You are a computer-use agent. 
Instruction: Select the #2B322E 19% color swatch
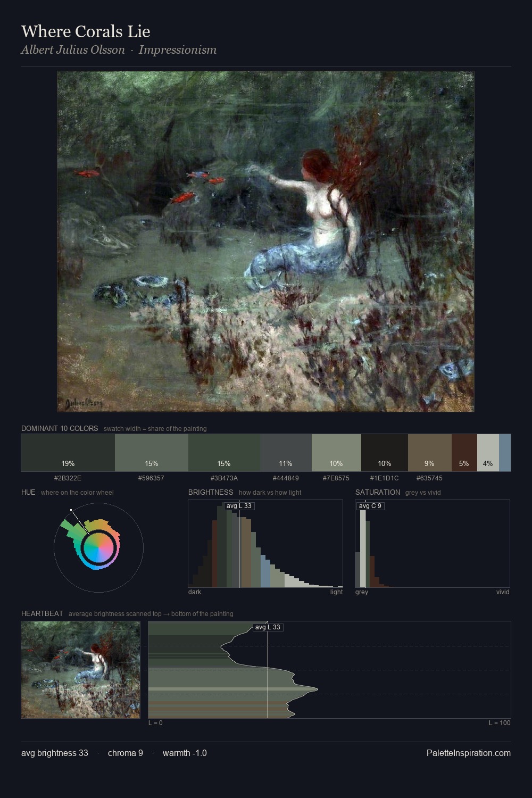tap(68, 453)
